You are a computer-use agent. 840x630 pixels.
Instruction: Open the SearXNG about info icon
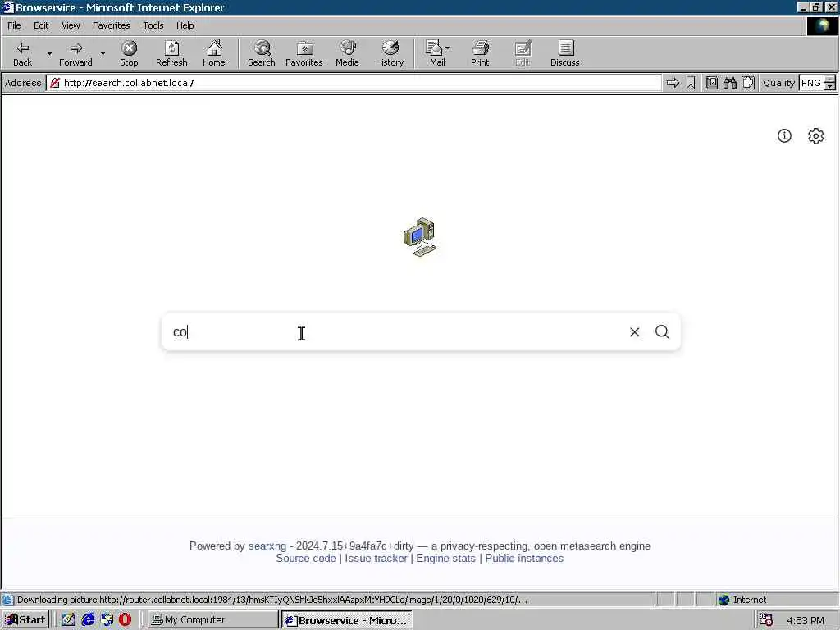(784, 136)
